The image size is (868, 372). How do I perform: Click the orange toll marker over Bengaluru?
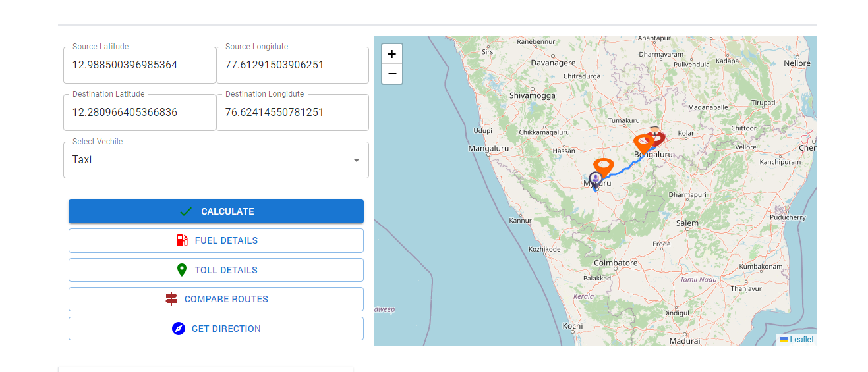(643, 144)
